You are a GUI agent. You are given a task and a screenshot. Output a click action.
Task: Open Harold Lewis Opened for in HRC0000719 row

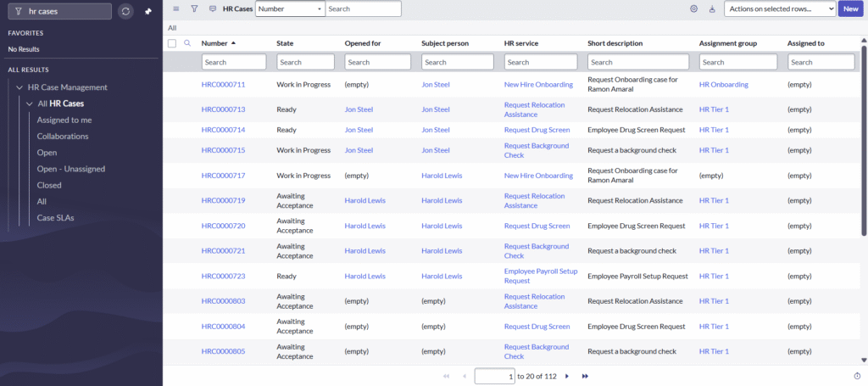(365, 200)
